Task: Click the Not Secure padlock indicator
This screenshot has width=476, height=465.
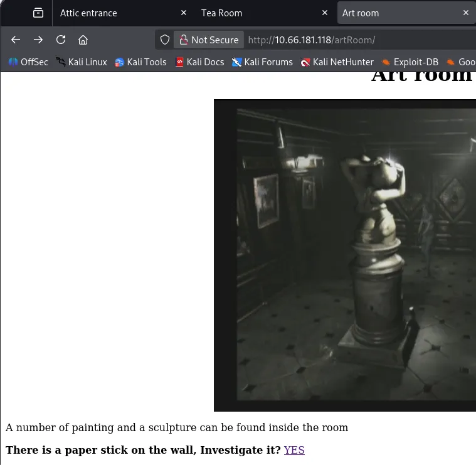Action: 209,40
